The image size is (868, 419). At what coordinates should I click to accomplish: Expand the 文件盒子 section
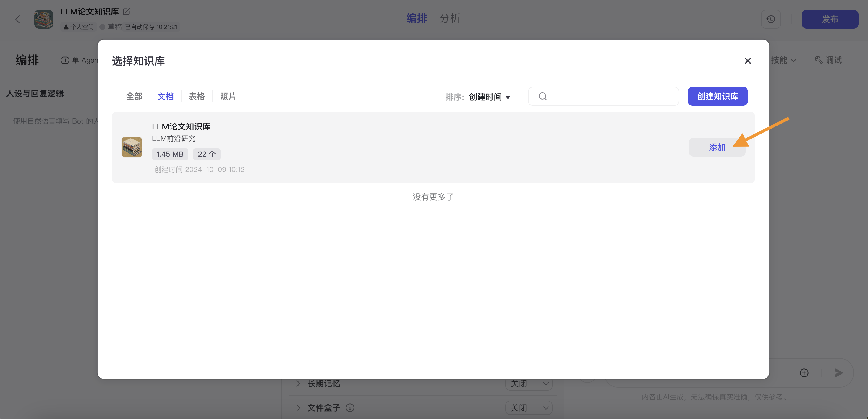point(298,407)
